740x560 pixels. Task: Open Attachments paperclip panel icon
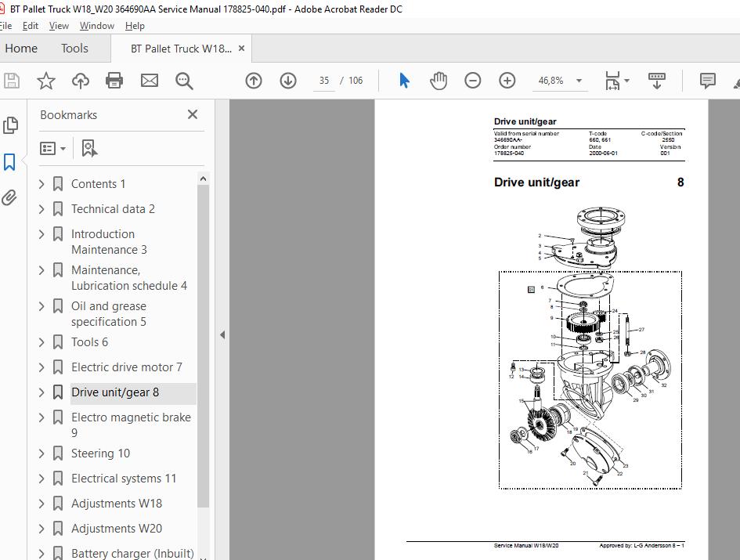tap(9, 197)
